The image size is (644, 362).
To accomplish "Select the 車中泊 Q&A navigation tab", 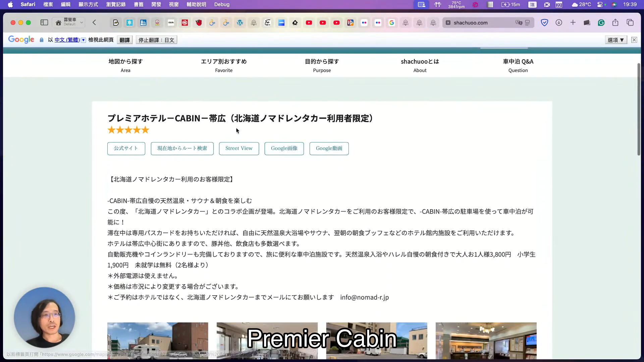I will click(x=518, y=65).
